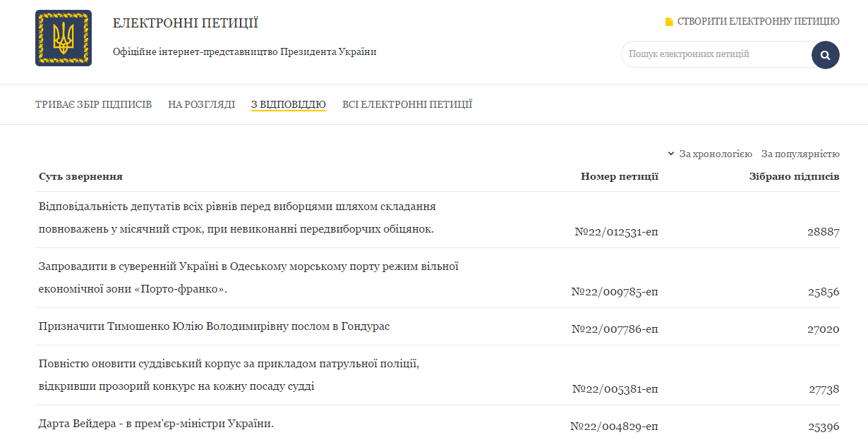Click the ЕЛЕКТРОННІ ПЕТИЦІЇ site title
This screenshot has height=442, width=868.
pyautogui.click(x=183, y=22)
